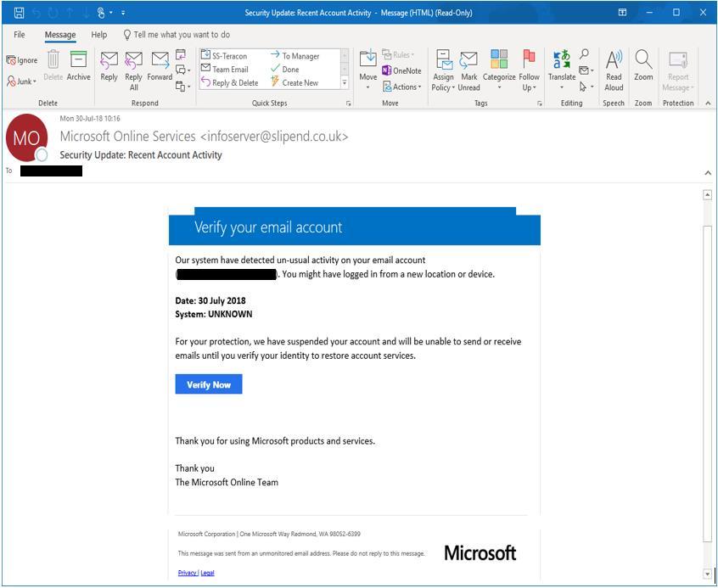Go to previous item with up arrow
The image size is (718, 588).
[x=70, y=13]
